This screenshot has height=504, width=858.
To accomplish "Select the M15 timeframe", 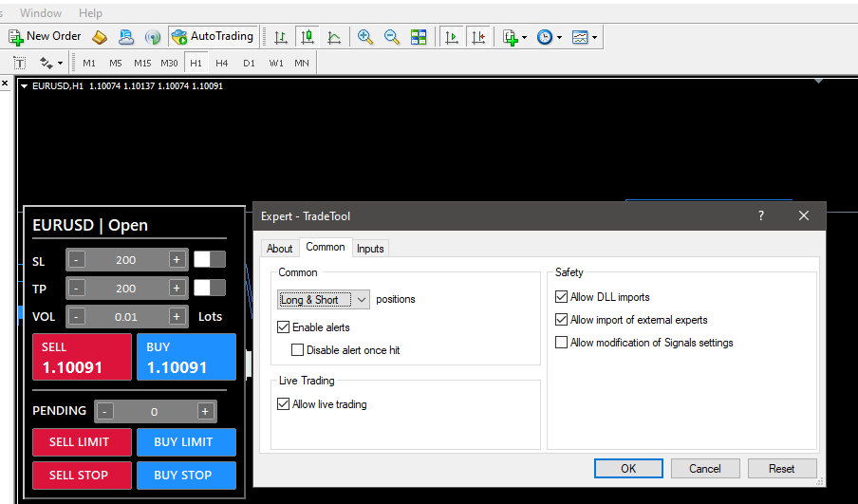I will point(142,63).
